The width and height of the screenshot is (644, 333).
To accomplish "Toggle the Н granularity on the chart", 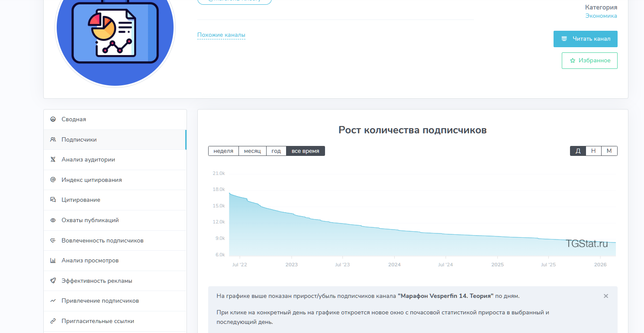I will point(593,151).
